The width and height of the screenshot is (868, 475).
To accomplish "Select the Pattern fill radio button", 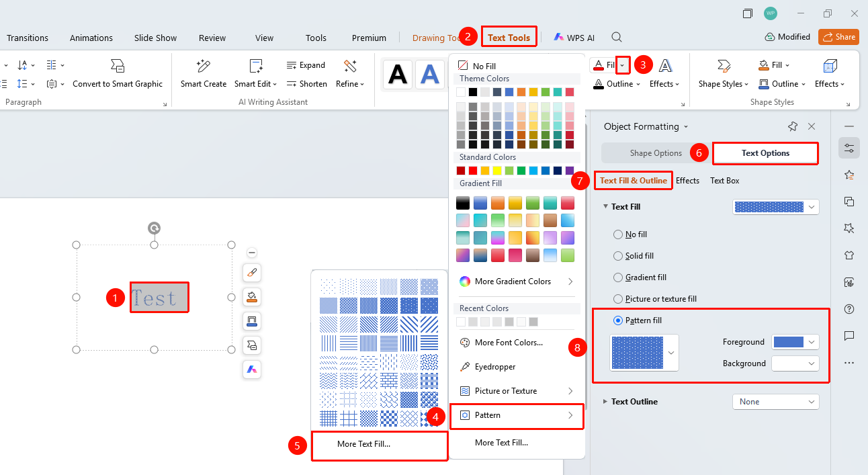I will [x=618, y=320].
